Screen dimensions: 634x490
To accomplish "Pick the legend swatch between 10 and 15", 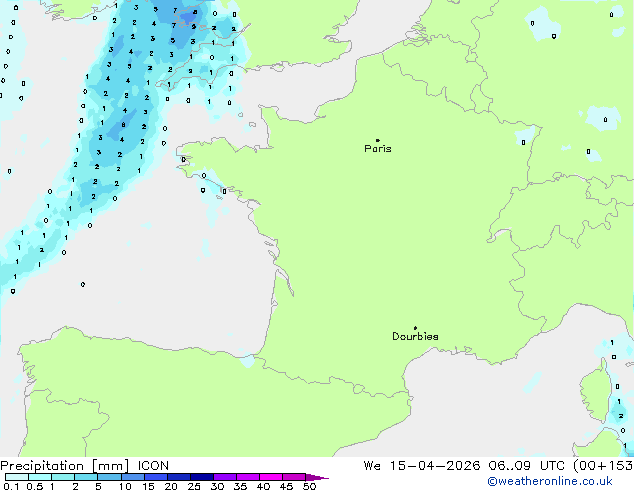I will coord(132,477).
